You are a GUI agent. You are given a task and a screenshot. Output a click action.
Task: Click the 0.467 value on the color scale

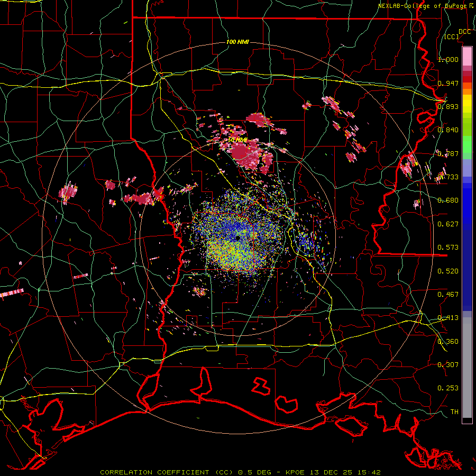[x=448, y=295]
